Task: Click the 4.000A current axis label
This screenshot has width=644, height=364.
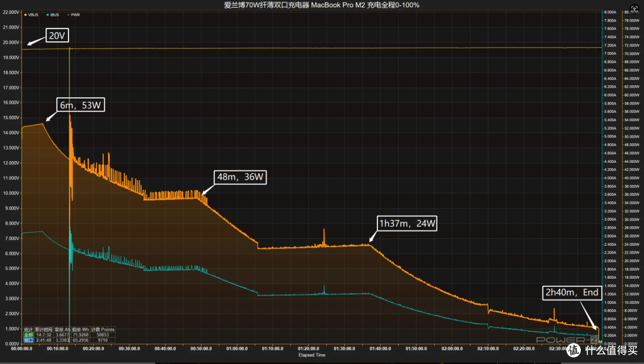Action: (610, 178)
